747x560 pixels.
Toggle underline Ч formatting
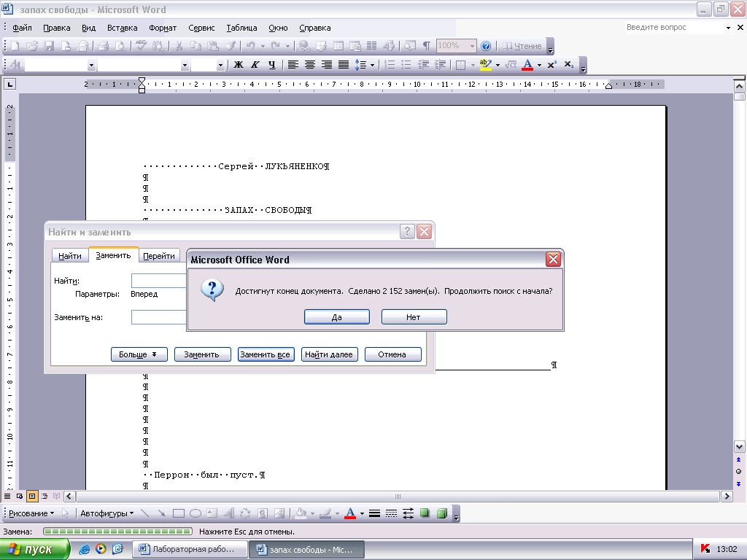pos(271,65)
